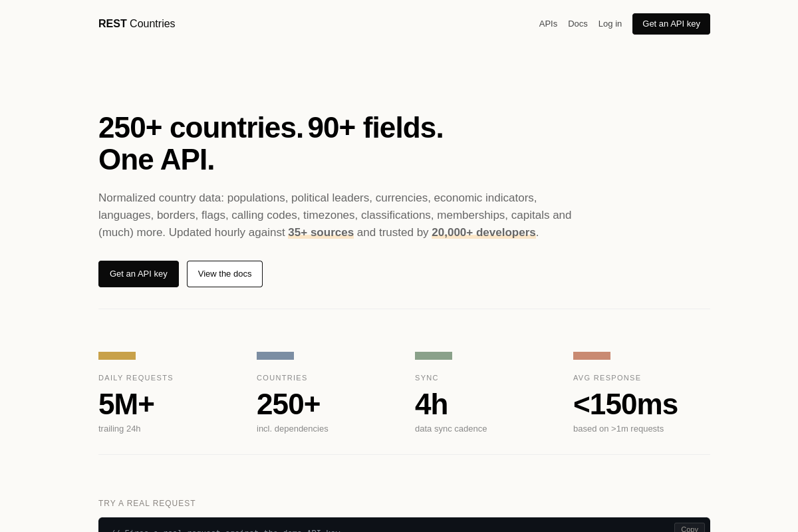Click the 20,000+ developers underlined link
The image size is (798, 532).
click(483, 233)
